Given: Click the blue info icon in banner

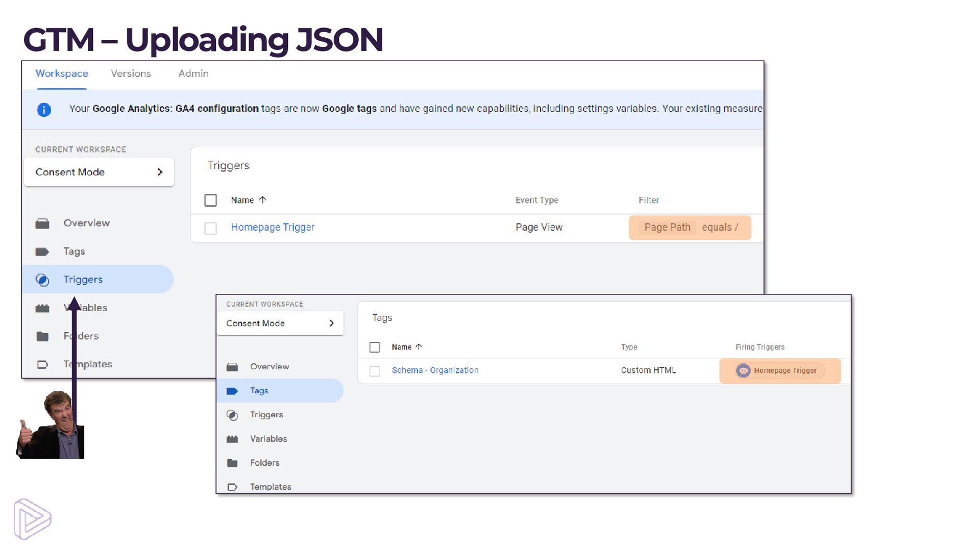Looking at the screenshot, I should [x=44, y=110].
